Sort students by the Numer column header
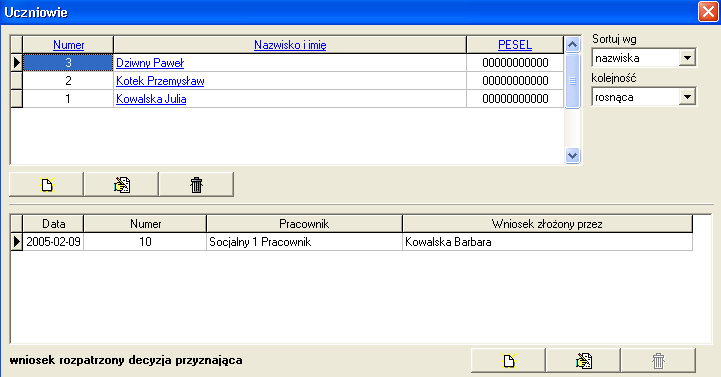Viewport: 721px width, 377px height. pyautogui.click(x=69, y=45)
